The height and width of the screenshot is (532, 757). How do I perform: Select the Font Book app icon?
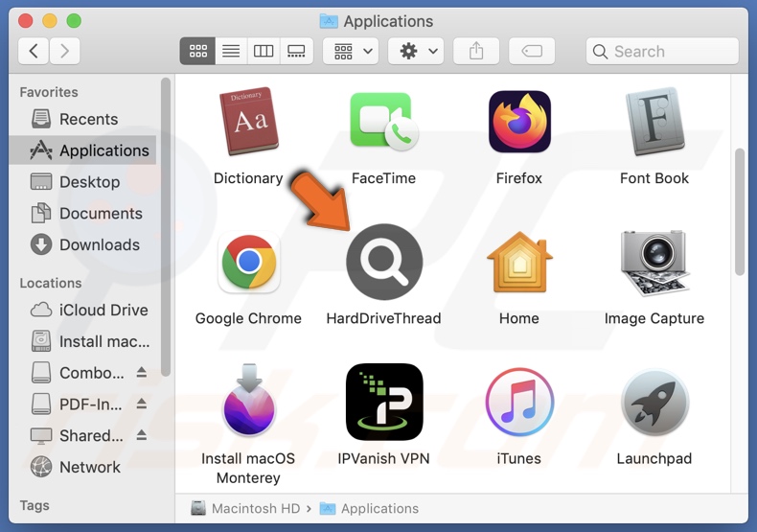click(654, 122)
